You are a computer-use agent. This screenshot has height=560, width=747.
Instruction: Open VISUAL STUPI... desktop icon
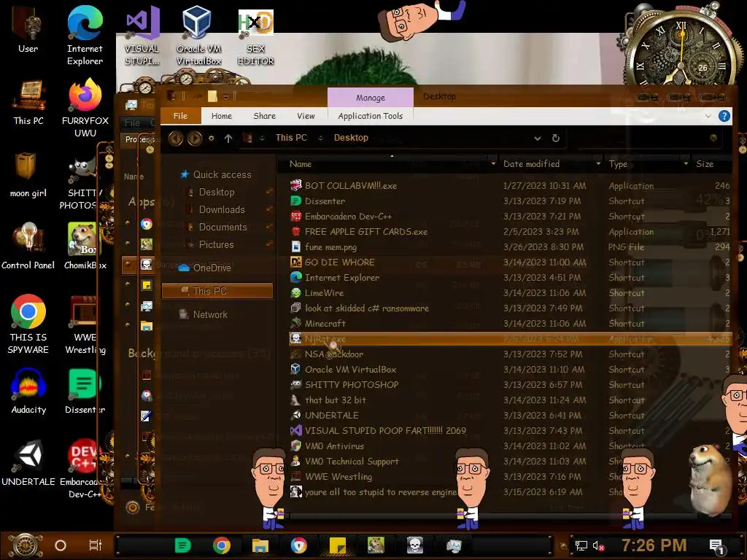click(142, 36)
